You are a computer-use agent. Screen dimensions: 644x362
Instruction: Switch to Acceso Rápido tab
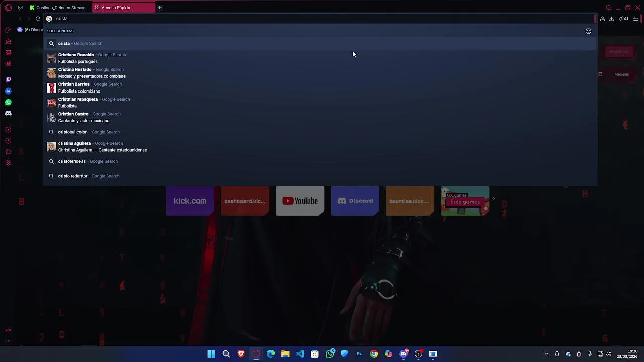[124, 8]
